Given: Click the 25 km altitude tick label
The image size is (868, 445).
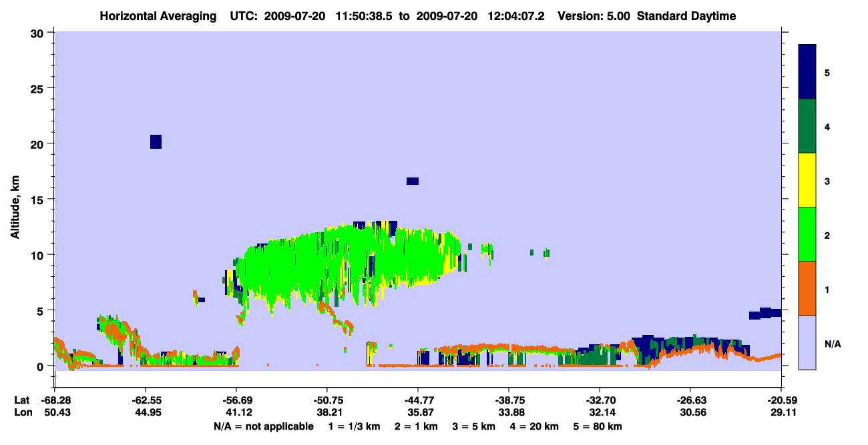Looking at the screenshot, I should click(39, 88).
